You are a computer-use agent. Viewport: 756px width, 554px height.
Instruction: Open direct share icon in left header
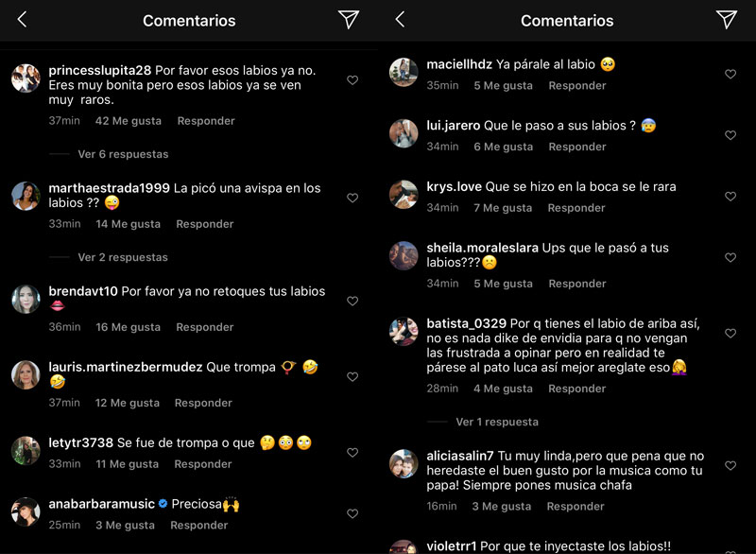pos(349,19)
